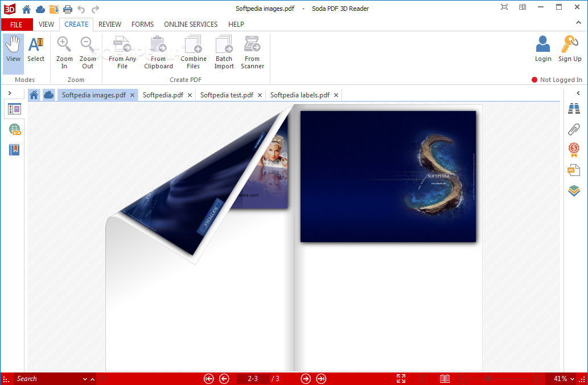Open the layers panel
The image size is (588, 385).
point(574,191)
